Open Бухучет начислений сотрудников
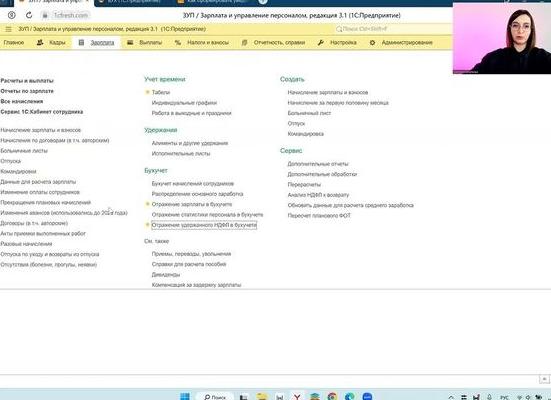Screen dimensions: 551x400 (x=193, y=183)
